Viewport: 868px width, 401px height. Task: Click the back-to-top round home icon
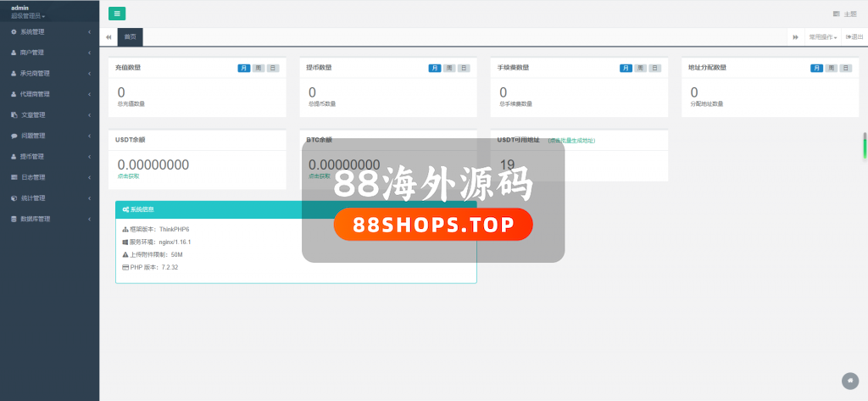click(849, 381)
